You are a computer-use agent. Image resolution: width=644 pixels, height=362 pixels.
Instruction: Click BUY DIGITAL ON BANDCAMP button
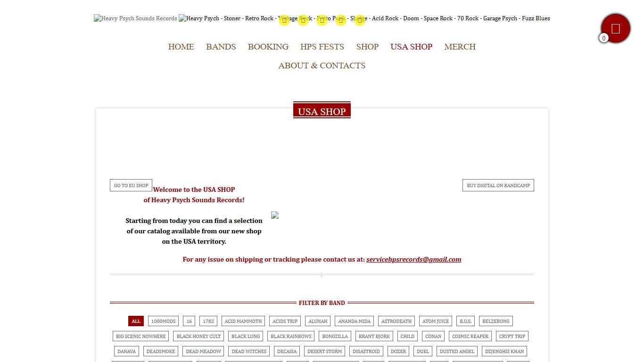tap(498, 185)
